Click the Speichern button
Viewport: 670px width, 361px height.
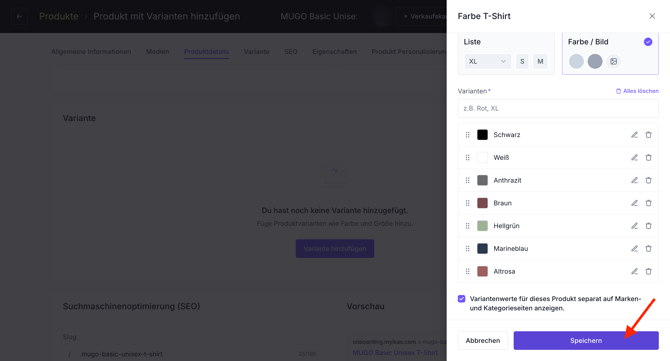tap(586, 340)
